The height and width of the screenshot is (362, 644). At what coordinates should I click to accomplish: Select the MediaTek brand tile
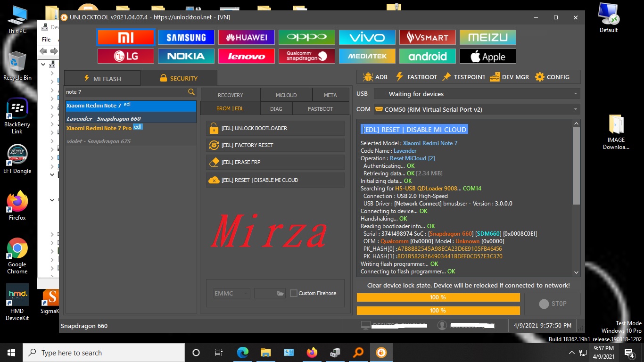click(367, 56)
